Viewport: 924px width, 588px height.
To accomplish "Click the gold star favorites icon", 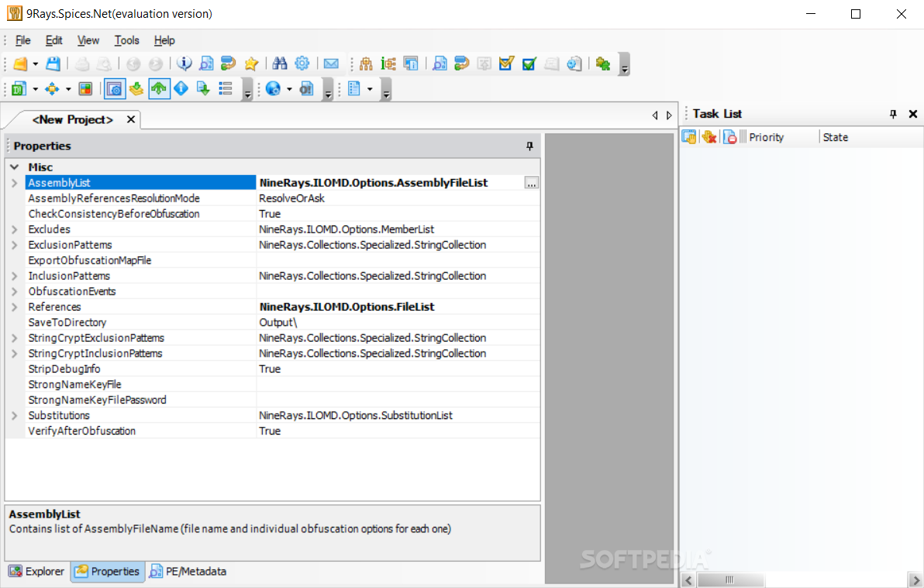I will point(252,64).
